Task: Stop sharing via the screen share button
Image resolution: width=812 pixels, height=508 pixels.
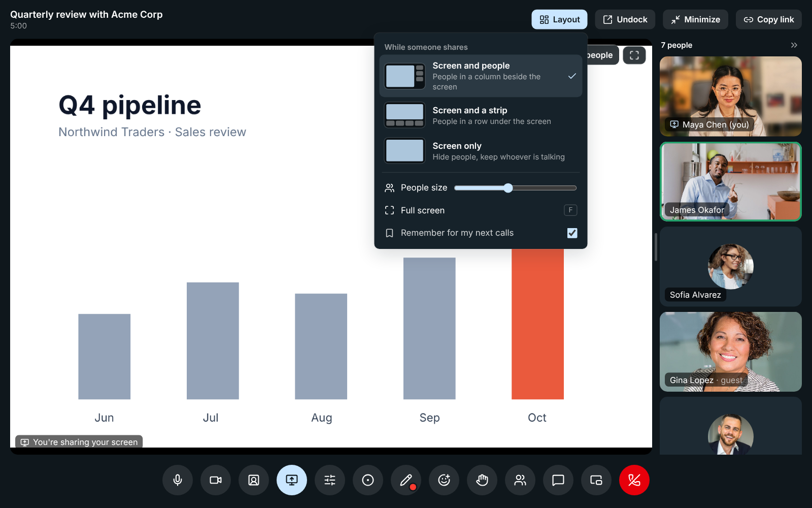Action: [292, 480]
